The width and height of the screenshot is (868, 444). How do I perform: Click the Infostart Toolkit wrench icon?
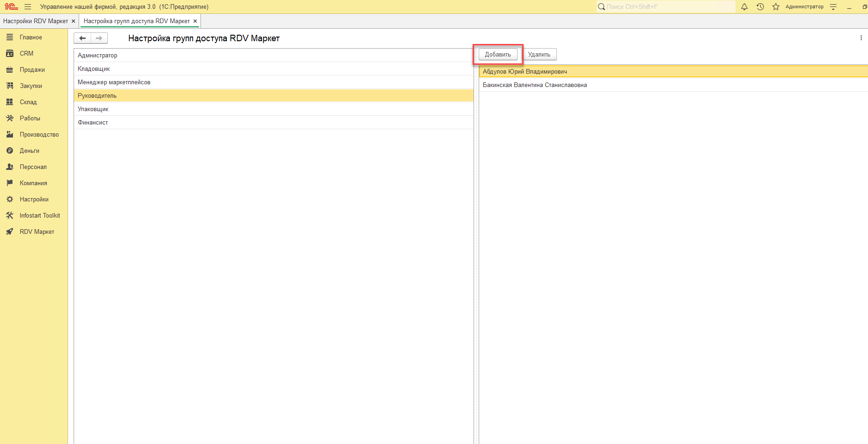(x=10, y=215)
